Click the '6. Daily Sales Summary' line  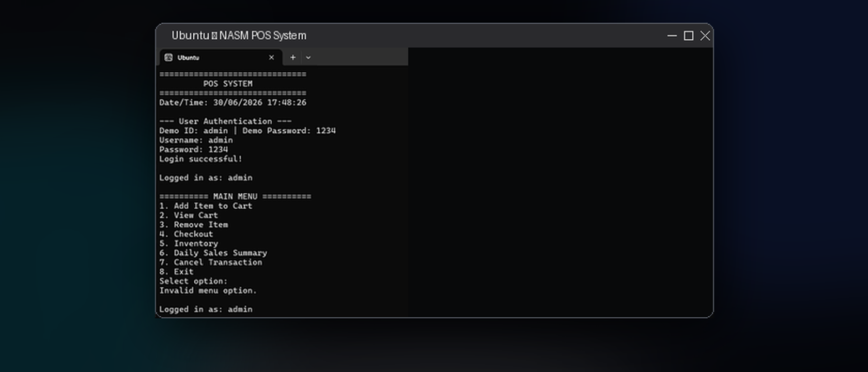click(213, 253)
